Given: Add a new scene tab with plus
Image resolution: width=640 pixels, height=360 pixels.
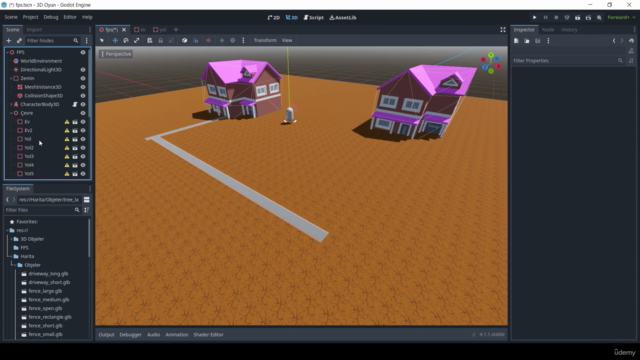Looking at the screenshot, I should pos(176,30).
